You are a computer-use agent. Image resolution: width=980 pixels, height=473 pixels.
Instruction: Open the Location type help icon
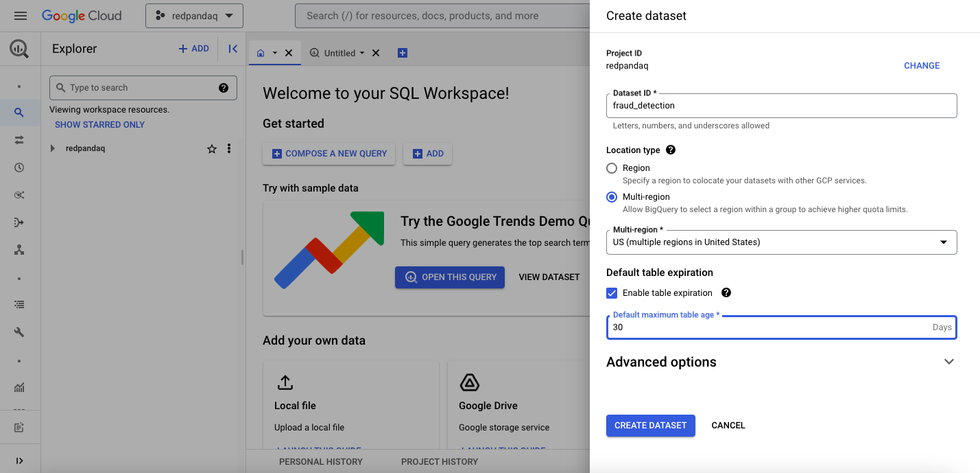[x=671, y=150]
